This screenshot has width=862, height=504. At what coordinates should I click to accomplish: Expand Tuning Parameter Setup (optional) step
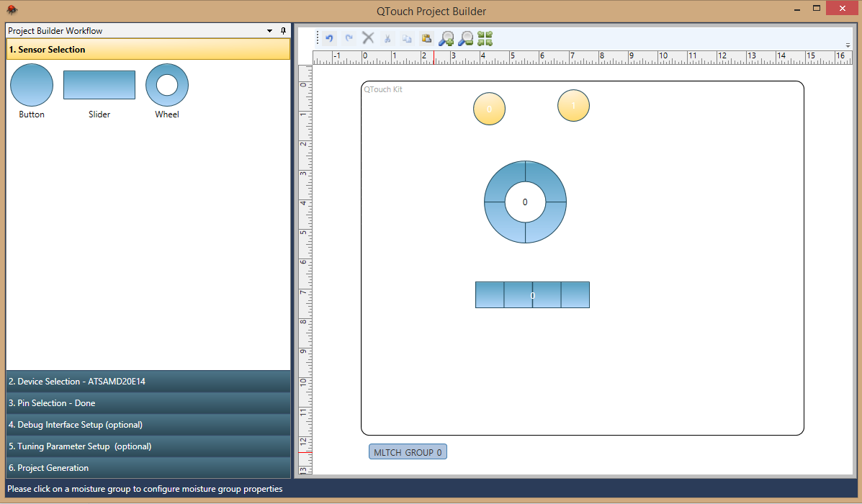(x=148, y=446)
